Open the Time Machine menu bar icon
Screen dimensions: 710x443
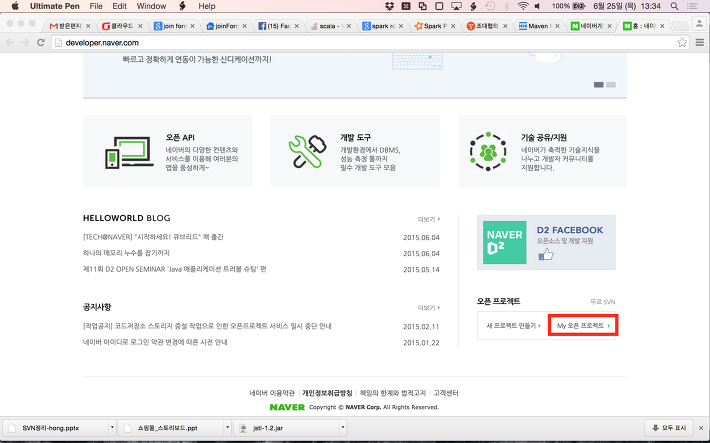pos(490,6)
